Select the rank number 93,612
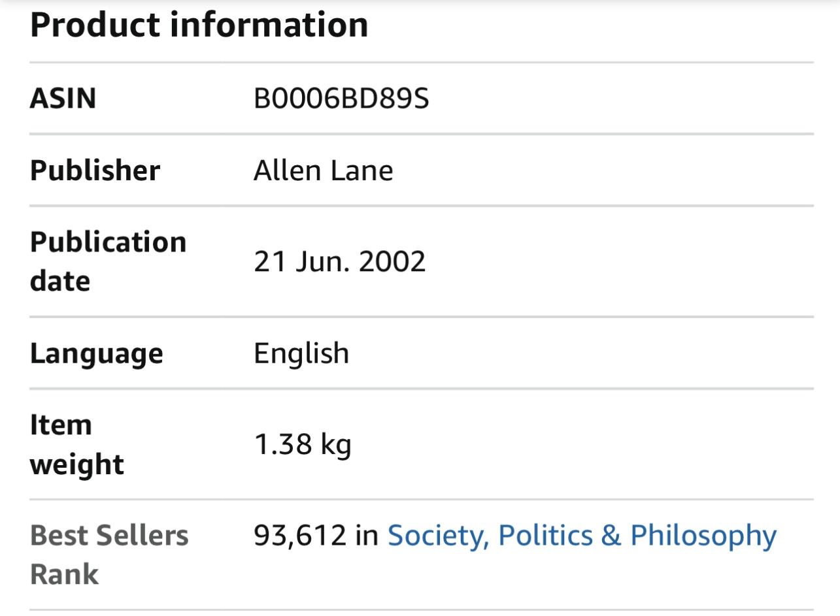Viewport: 840px width, 616px height. click(299, 536)
